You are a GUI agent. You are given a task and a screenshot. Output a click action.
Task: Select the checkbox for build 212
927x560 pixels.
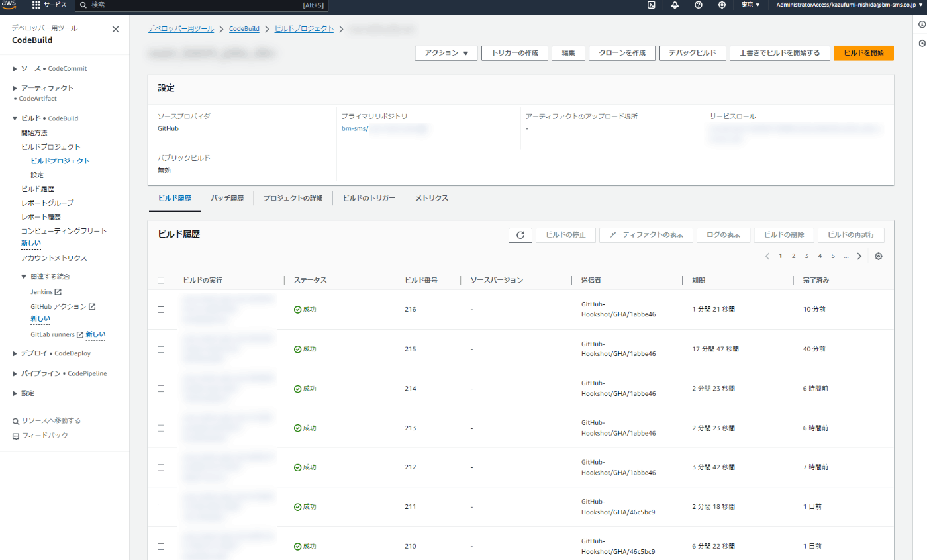(161, 467)
